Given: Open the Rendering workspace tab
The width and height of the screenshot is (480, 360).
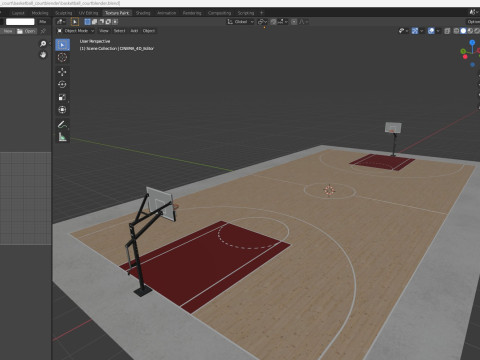Looking at the screenshot, I should tap(192, 13).
